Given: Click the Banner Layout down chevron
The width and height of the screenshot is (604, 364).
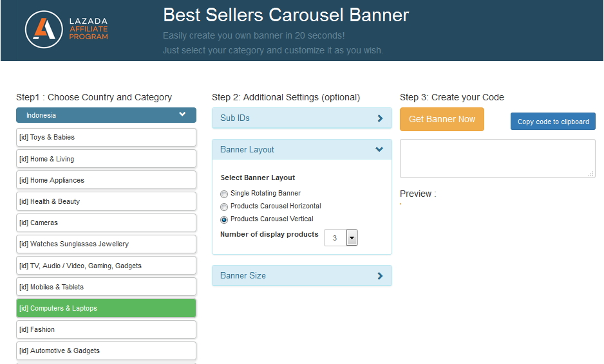Looking at the screenshot, I should click(379, 149).
